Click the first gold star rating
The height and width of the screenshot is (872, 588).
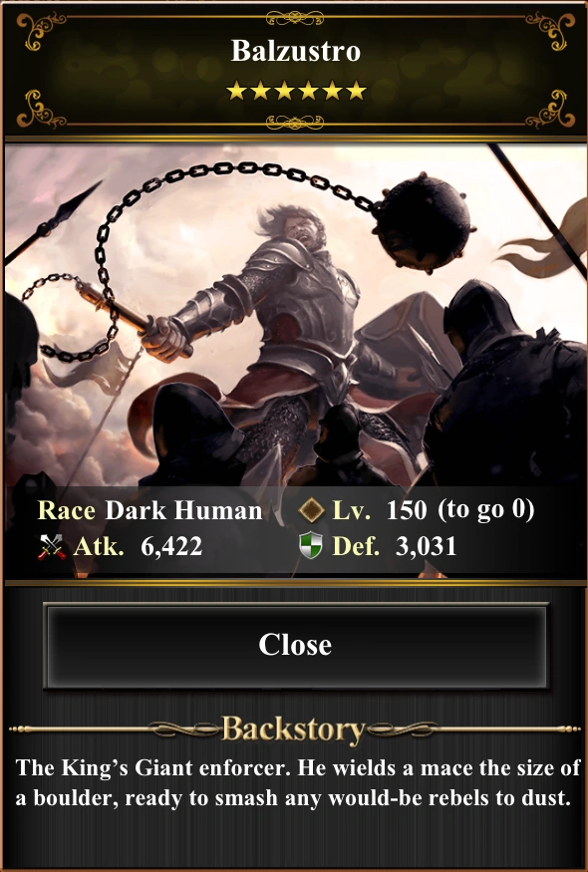click(236, 91)
